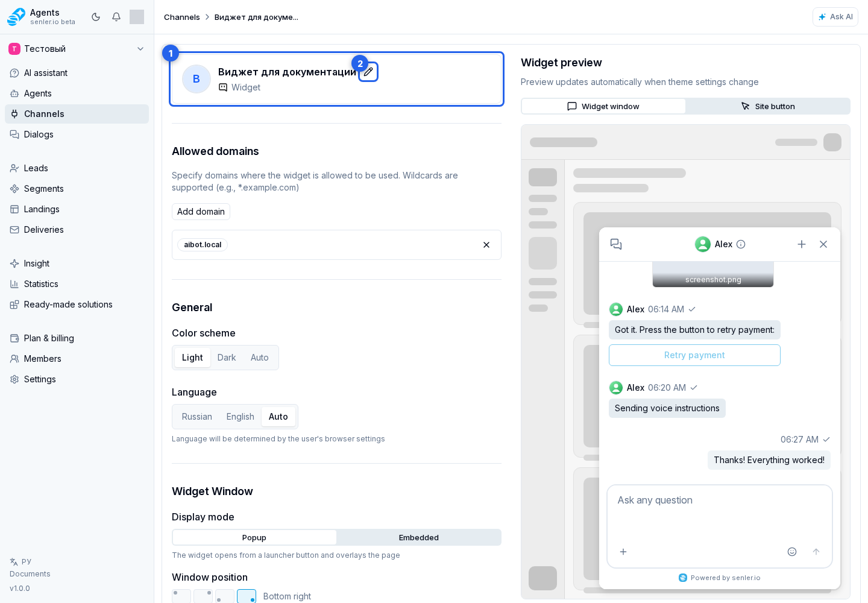The image size is (868, 603).
Task: Open screenshot.png attachment thumbnail
Action: (713, 274)
